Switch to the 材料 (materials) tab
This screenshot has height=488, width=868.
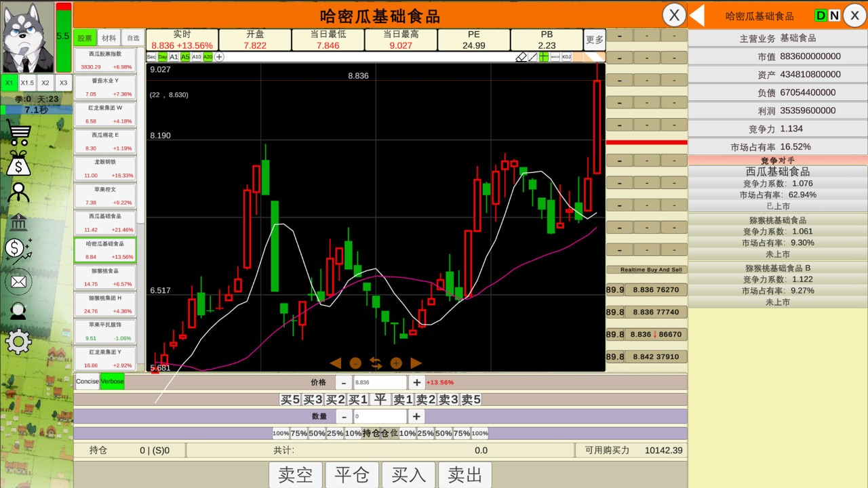[108, 39]
